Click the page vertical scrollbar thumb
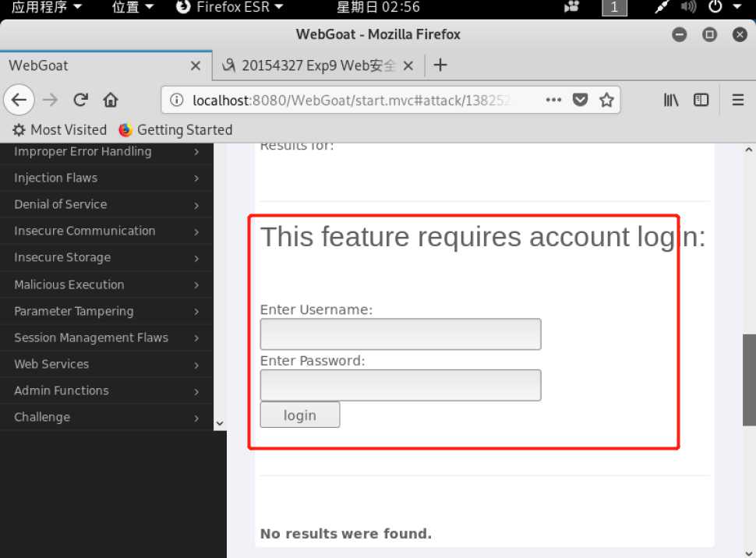 pos(749,380)
